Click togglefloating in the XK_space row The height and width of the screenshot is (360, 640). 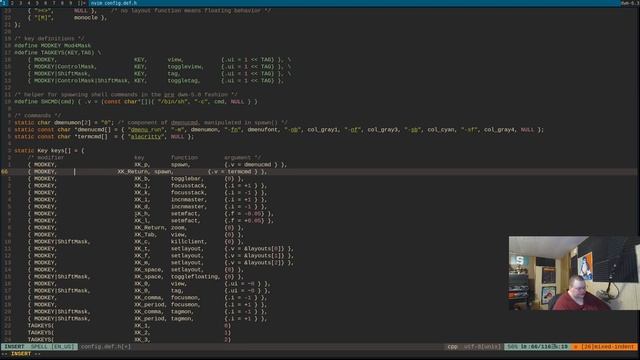(194, 276)
